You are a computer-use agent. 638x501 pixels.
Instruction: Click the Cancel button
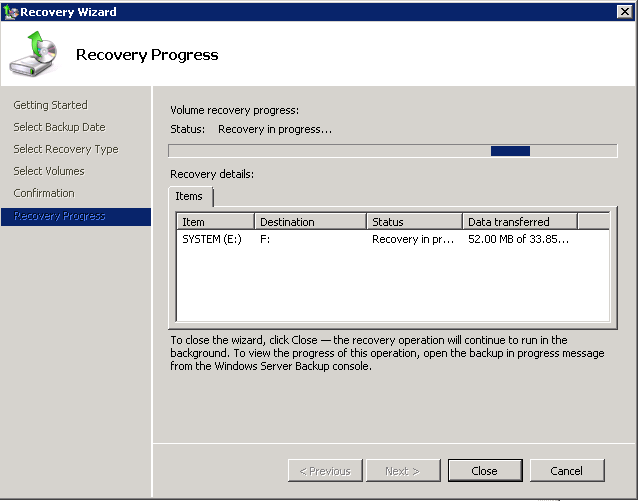(x=567, y=470)
